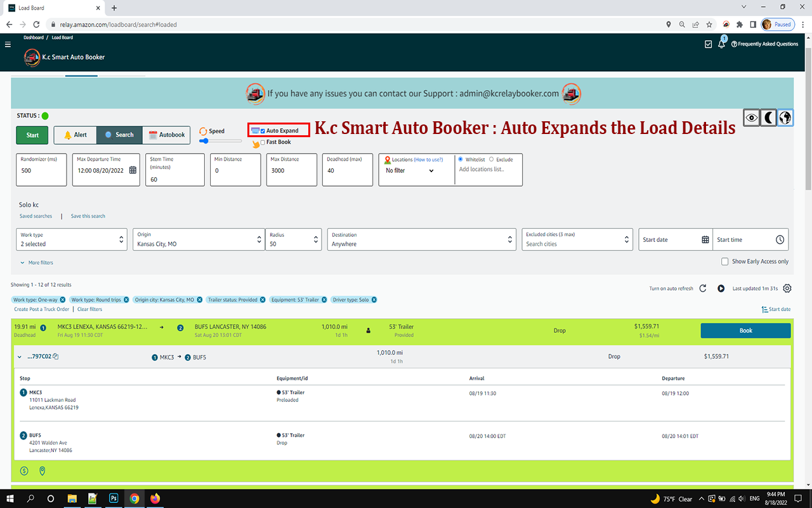Screen dimensions: 812x508
Task: Click the auto refresh play button
Action: coord(721,288)
